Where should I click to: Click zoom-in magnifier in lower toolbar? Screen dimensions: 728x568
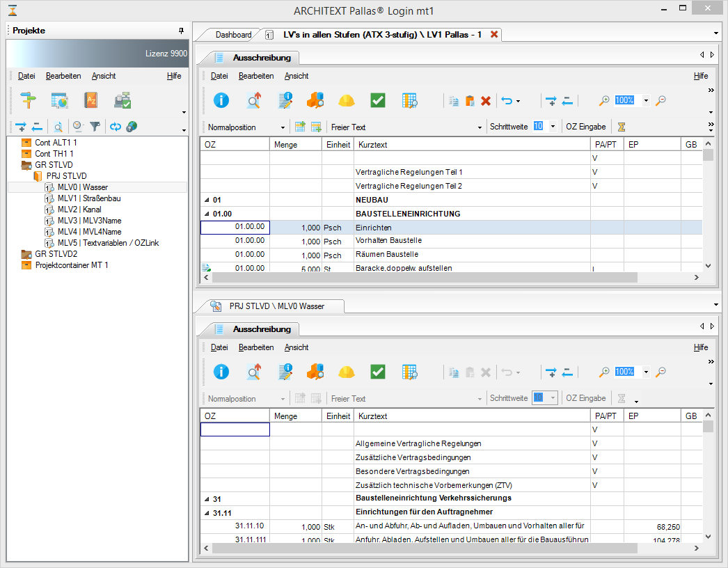coord(604,372)
